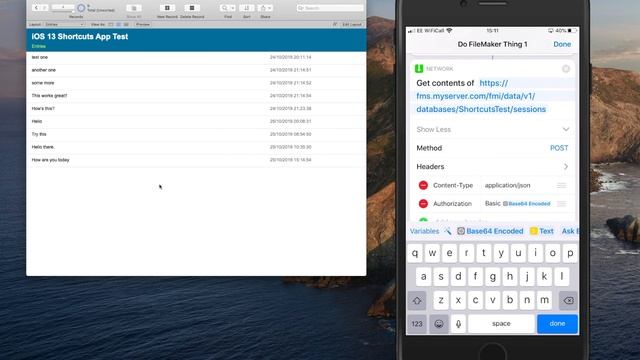Delete the Authorization header with red minus
640x360 pixels.
pyautogui.click(x=423, y=203)
